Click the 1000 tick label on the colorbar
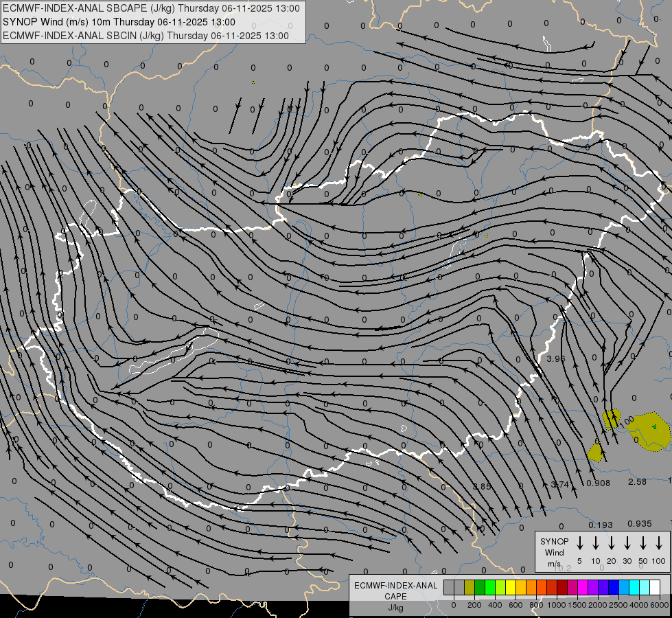This screenshot has width=672, height=618. click(x=557, y=605)
